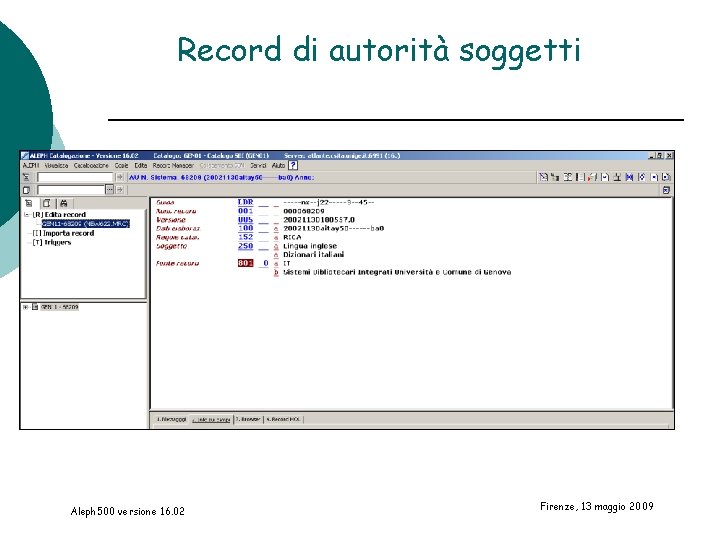Click the 005 field tag
This screenshot has width=720, height=540.
245,219
